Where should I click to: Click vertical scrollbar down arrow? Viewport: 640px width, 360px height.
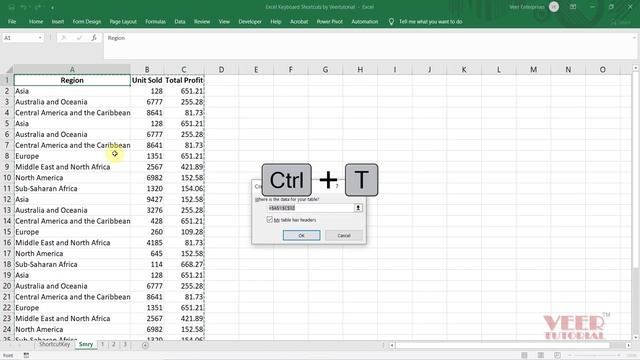636,338
